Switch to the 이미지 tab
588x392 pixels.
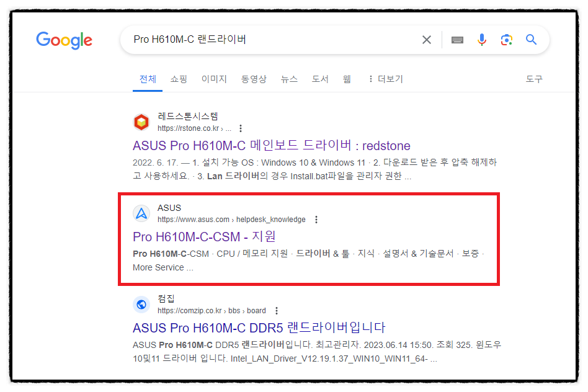point(214,79)
